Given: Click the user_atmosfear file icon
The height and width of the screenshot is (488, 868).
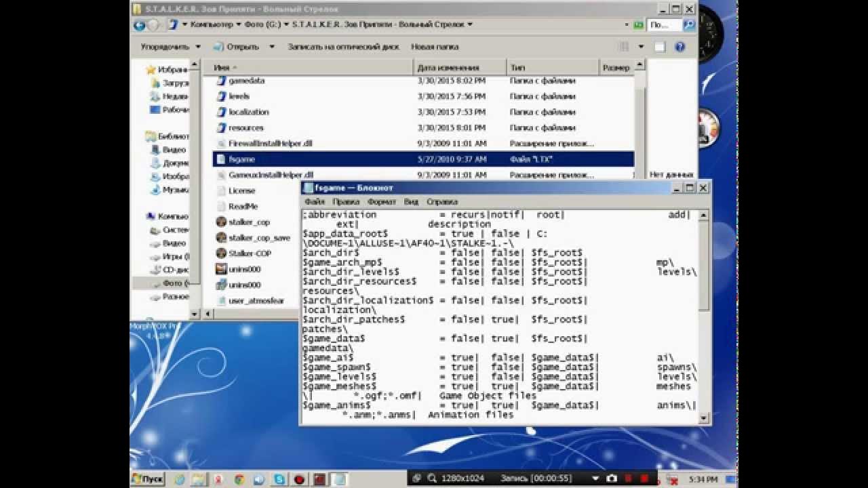Looking at the screenshot, I should (x=221, y=300).
